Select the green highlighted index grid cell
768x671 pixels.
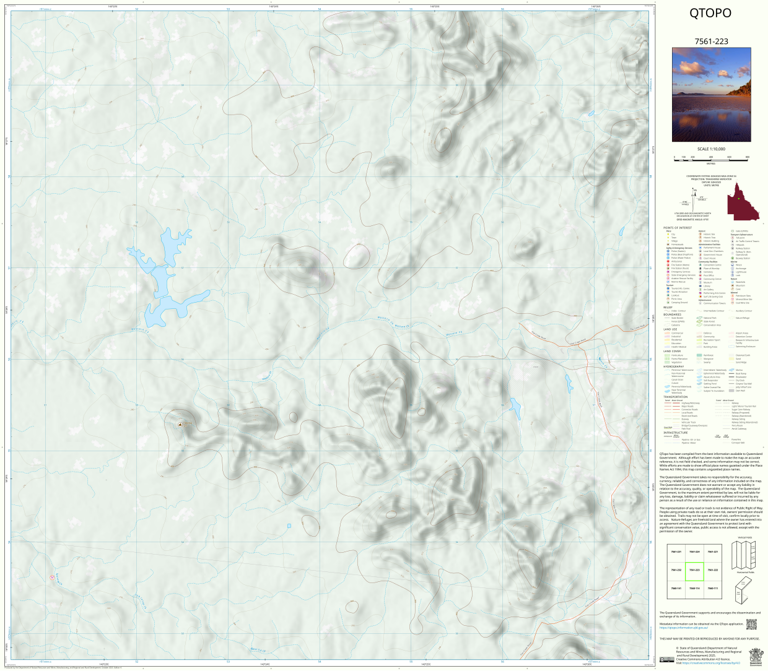pos(694,571)
